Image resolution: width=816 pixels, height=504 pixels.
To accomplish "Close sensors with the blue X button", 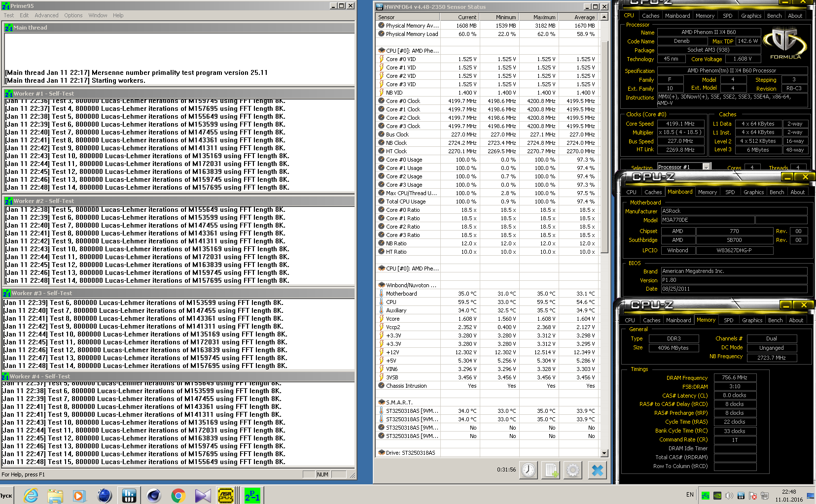I will [x=597, y=470].
